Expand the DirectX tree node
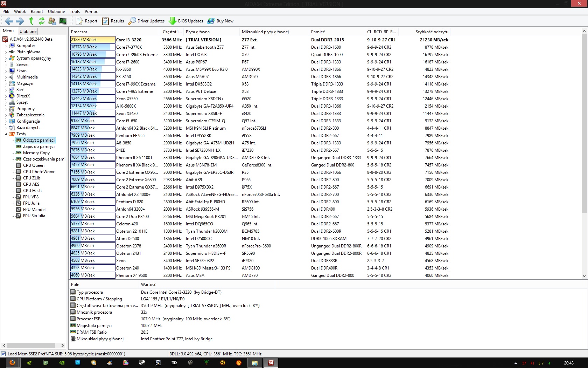 [6, 96]
